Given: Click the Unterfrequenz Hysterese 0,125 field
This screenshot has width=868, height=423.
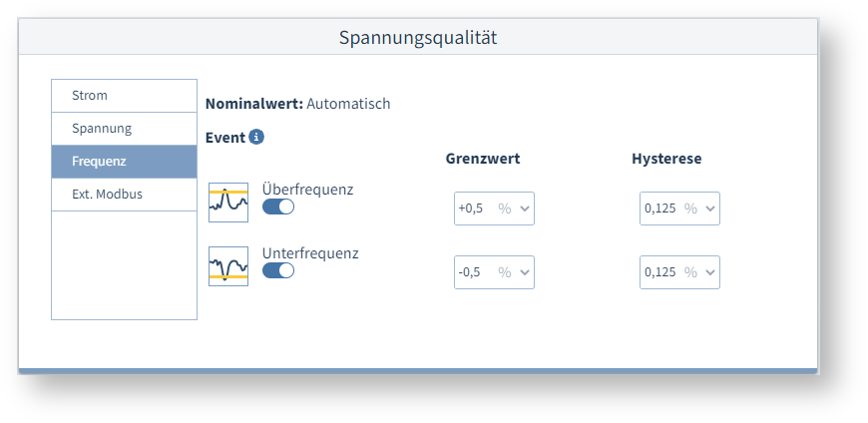Looking at the screenshot, I should (x=659, y=272).
